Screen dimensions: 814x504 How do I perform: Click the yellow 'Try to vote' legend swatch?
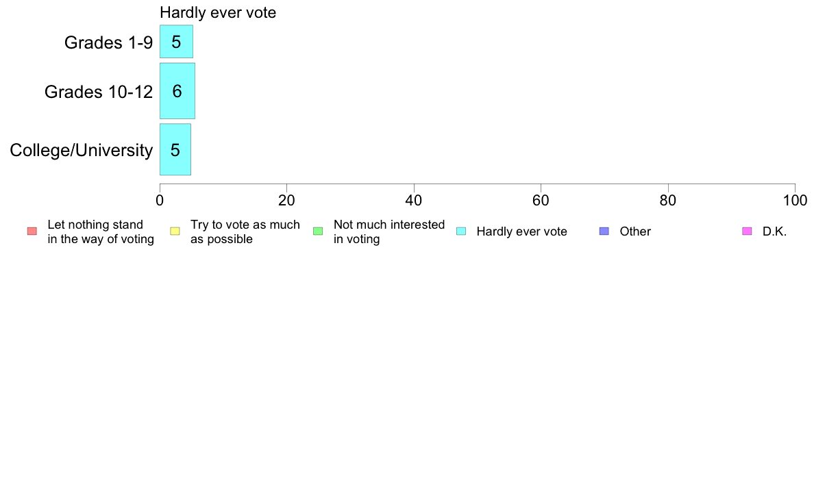click(175, 231)
